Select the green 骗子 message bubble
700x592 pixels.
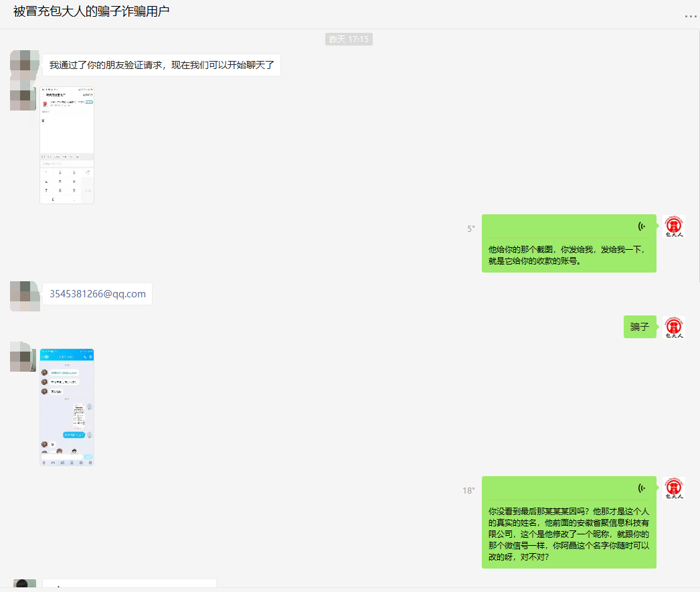tap(640, 327)
